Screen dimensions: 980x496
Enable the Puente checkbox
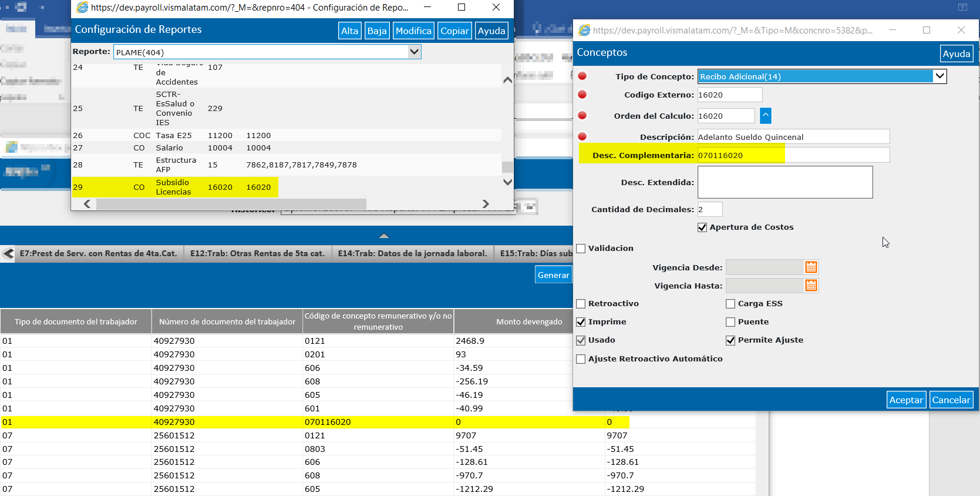tap(730, 322)
